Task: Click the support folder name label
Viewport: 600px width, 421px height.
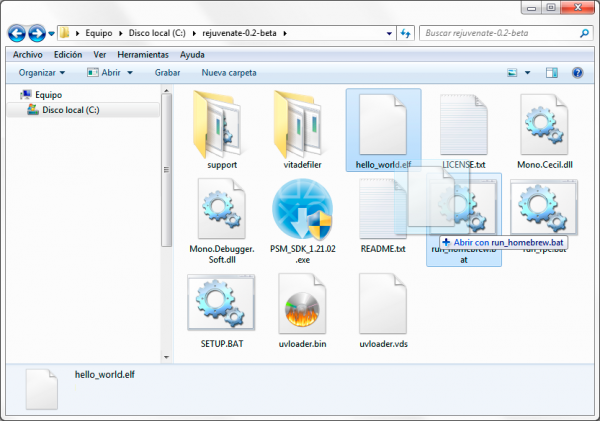Action: (x=222, y=165)
